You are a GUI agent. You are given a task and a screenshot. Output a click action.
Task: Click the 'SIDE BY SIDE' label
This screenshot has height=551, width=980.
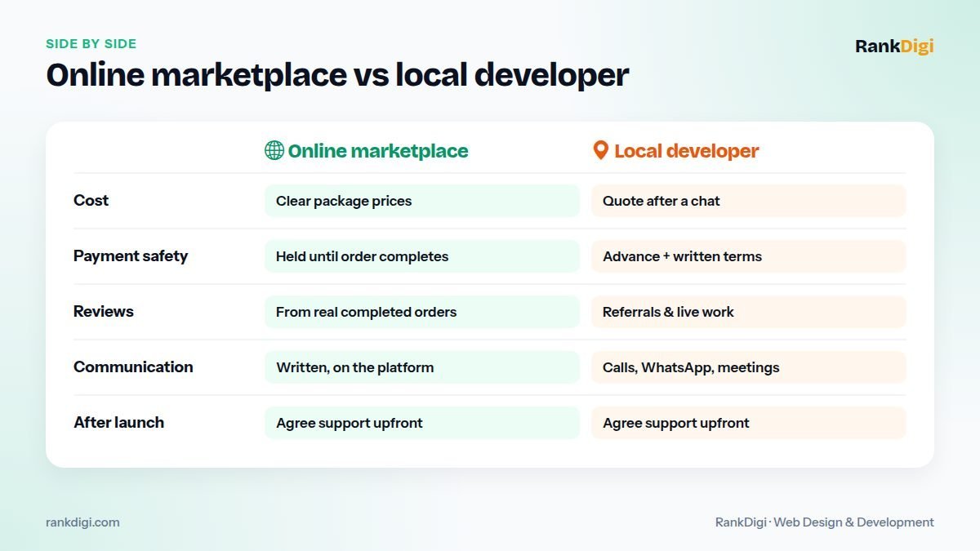pos(91,44)
